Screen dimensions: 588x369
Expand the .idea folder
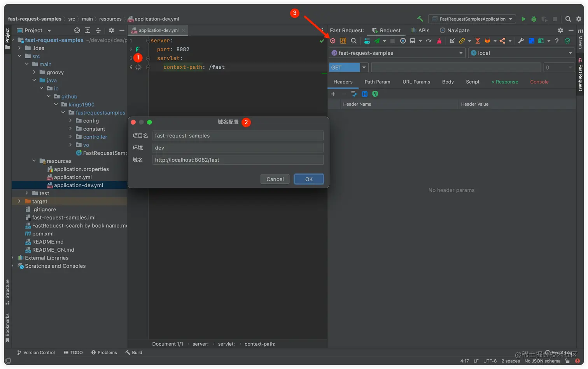point(19,48)
